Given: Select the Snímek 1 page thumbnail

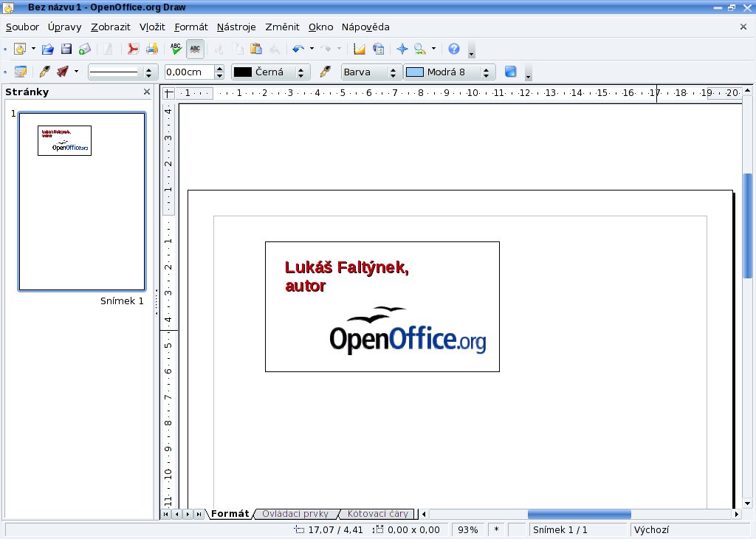Looking at the screenshot, I should tap(82, 202).
